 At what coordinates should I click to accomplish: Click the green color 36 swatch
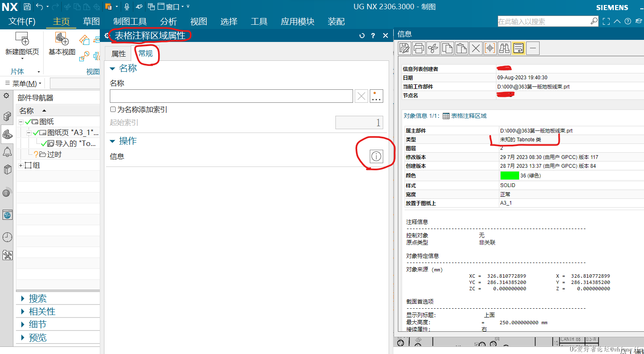(509, 176)
